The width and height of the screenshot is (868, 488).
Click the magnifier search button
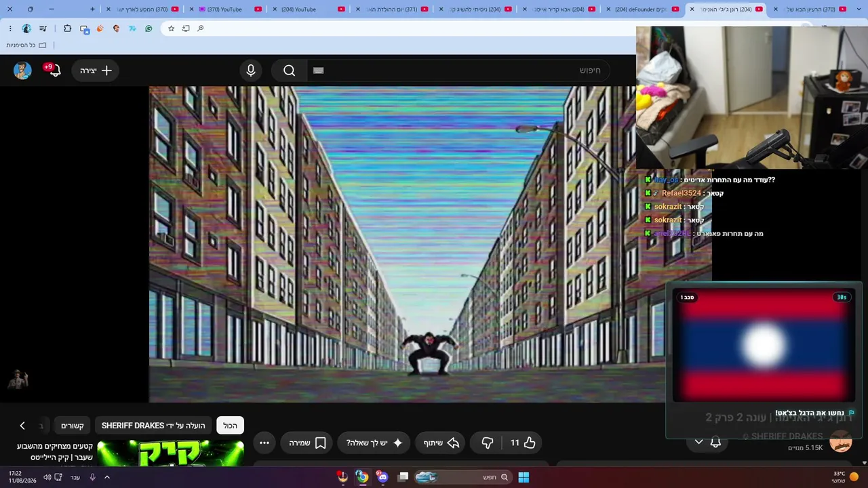tap(290, 70)
